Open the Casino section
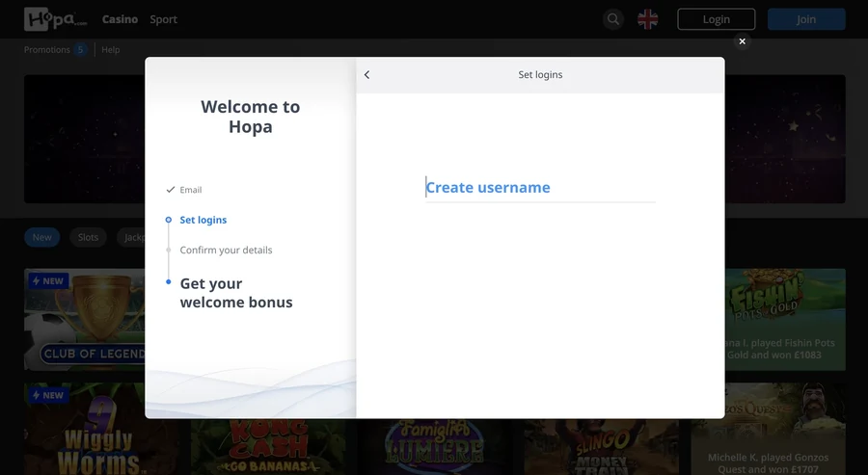The image size is (868, 475). point(120,19)
